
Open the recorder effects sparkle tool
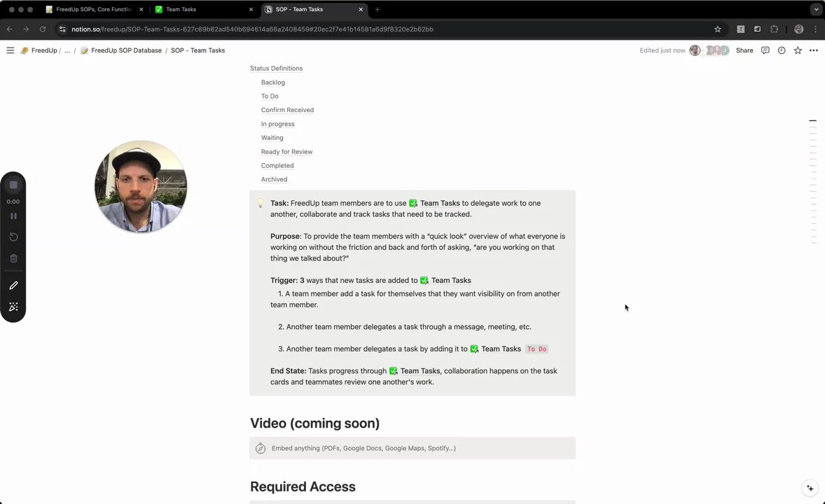tap(14, 307)
